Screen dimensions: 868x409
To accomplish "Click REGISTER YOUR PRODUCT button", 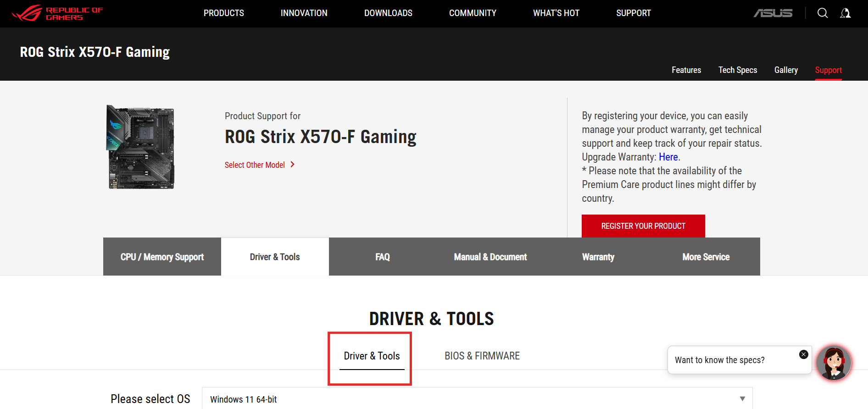I will [643, 226].
